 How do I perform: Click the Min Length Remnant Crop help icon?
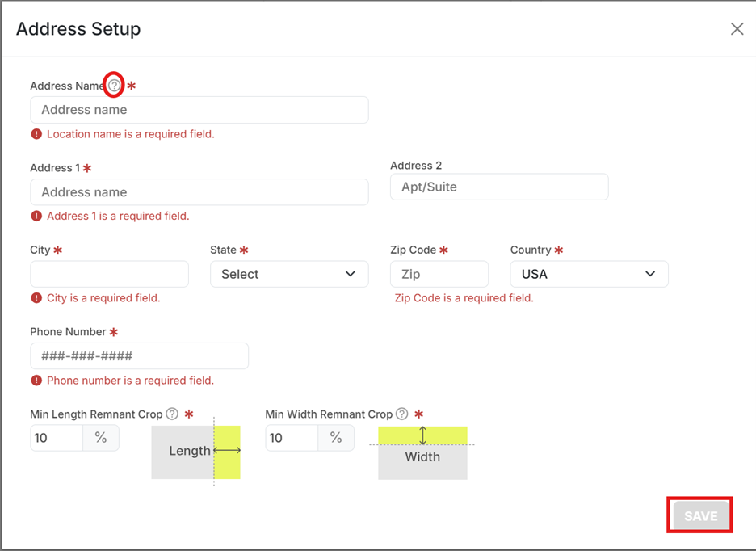click(172, 414)
